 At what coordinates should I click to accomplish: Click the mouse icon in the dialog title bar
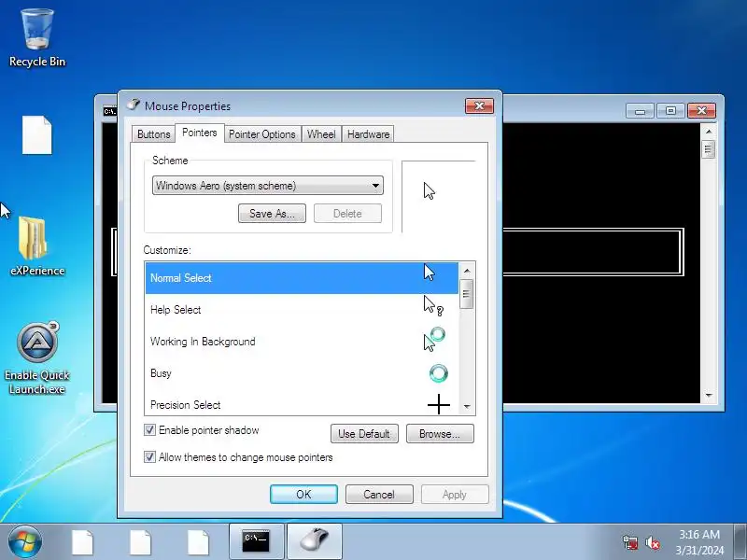pyautogui.click(x=134, y=105)
